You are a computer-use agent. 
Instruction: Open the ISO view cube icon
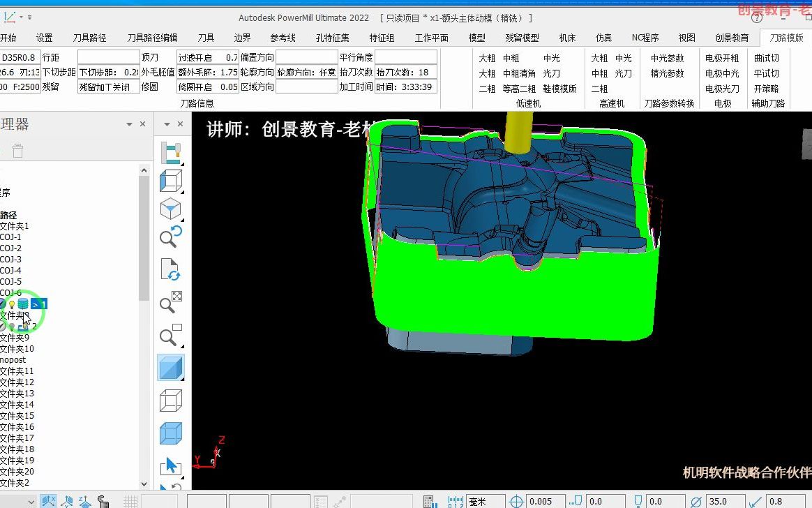(x=171, y=210)
